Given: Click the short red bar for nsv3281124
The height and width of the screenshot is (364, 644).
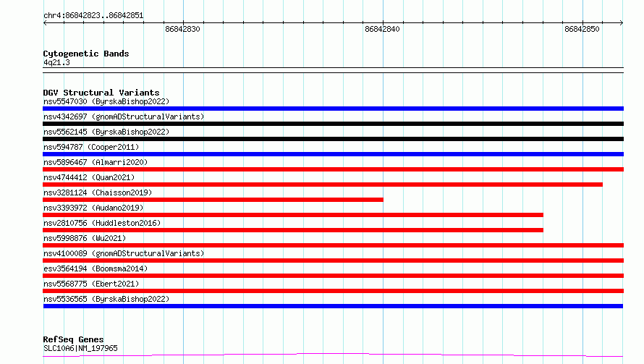Looking at the screenshot, I should tap(213, 200).
